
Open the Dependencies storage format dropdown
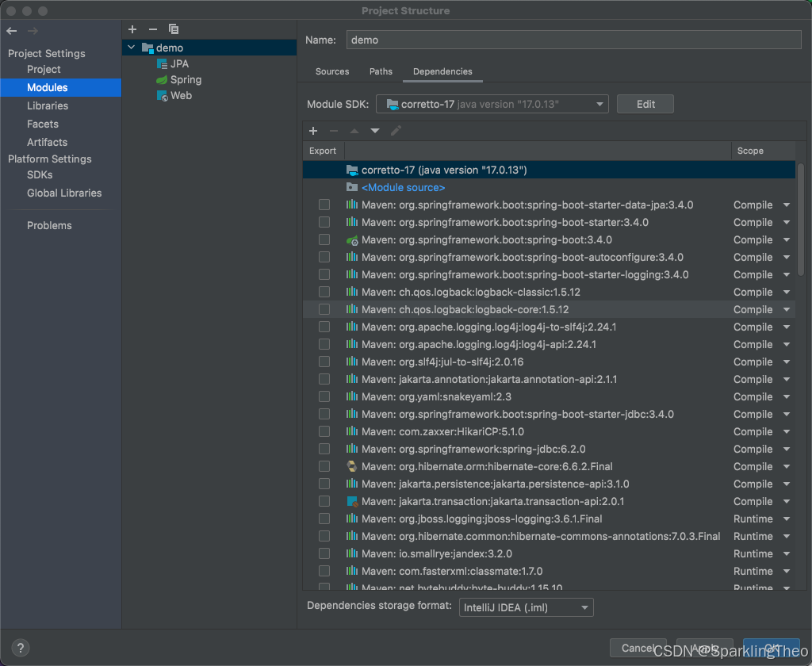(527, 607)
